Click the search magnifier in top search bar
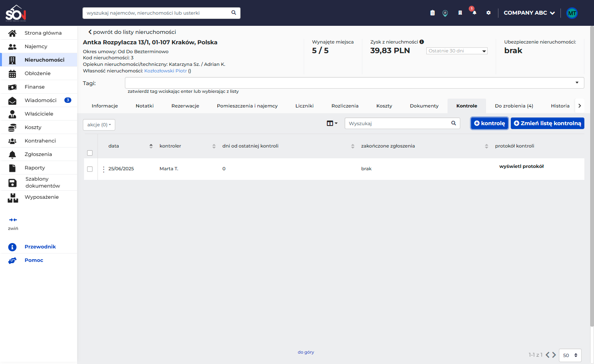This screenshot has width=594, height=364. point(234,13)
